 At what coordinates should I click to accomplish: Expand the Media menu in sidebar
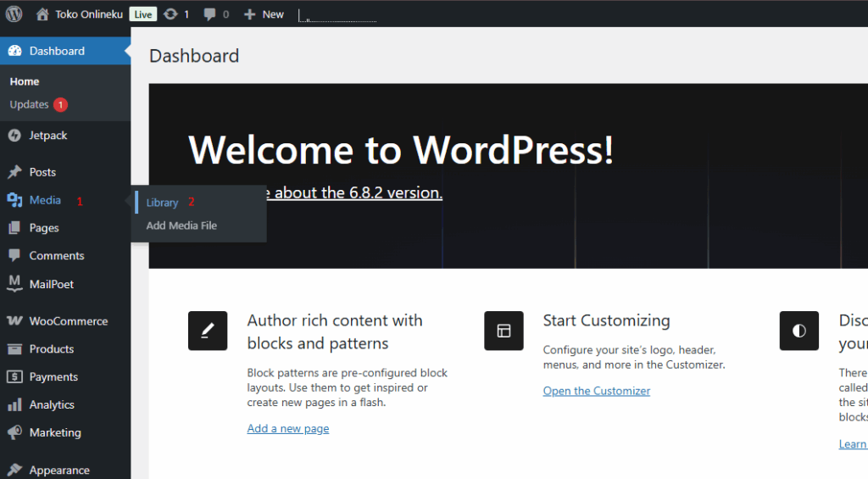click(45, 200)
